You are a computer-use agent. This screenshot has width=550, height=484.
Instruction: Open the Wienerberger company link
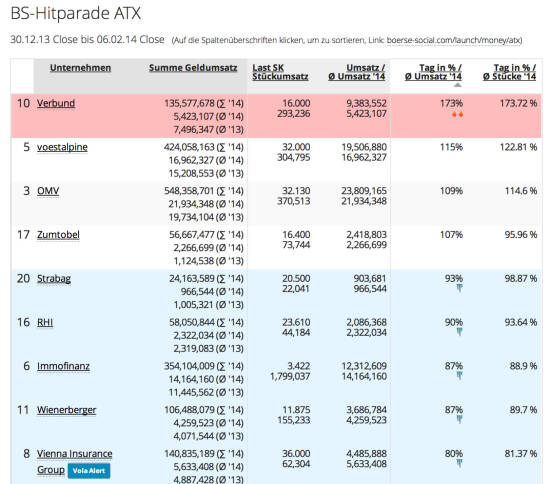[x=66, y=410]
